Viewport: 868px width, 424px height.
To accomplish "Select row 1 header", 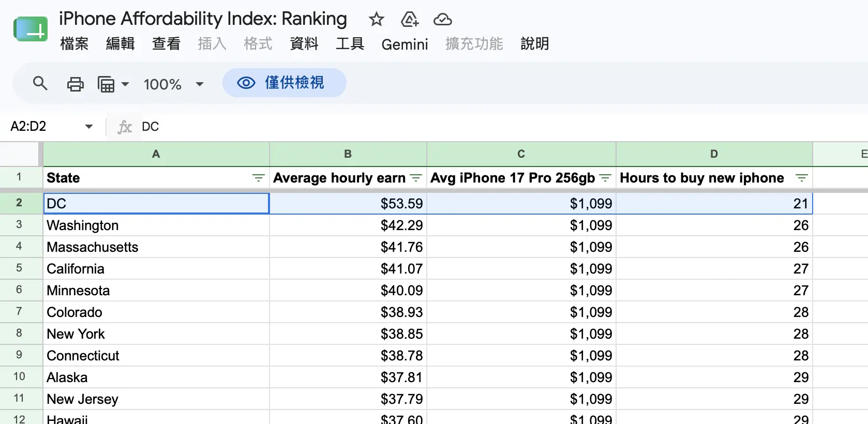I will click(x=19, y=177).
